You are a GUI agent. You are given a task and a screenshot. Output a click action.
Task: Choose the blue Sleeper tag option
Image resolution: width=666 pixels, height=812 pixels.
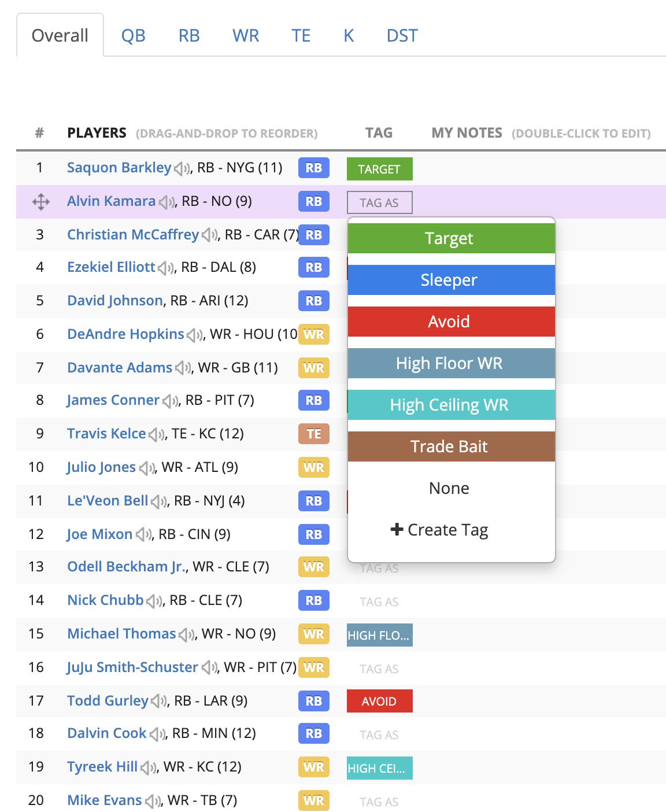coord(452,280)
